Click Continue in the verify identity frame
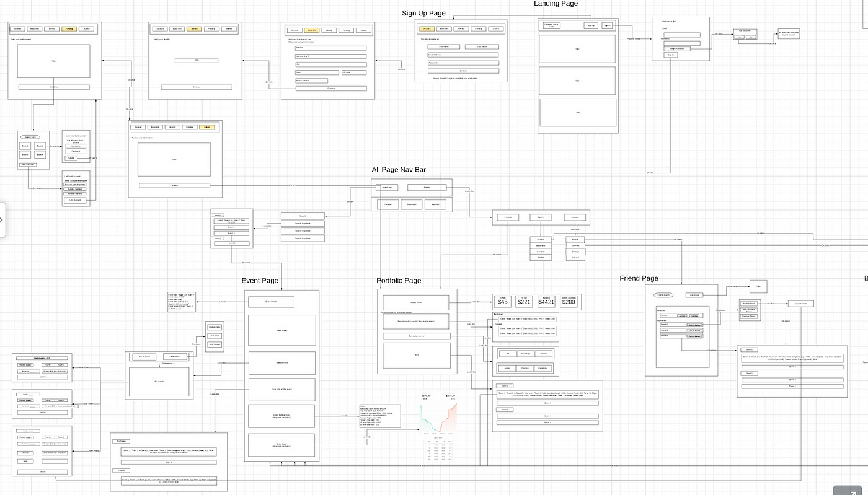 pos(197,87)
